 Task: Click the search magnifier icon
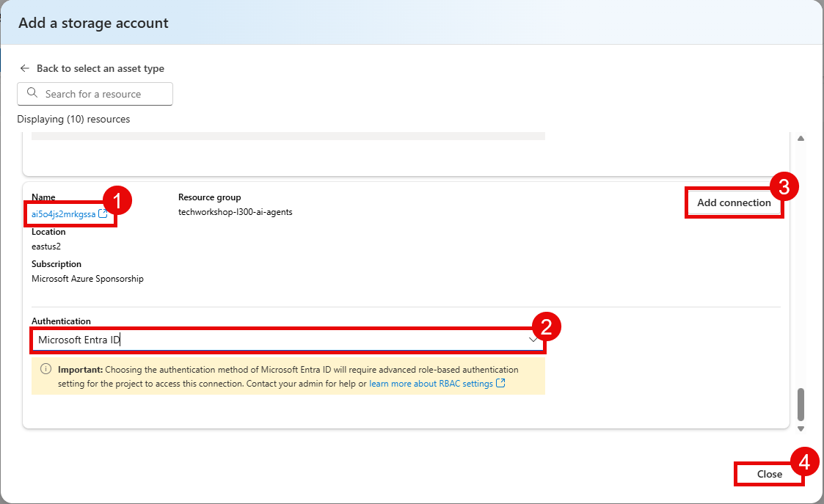[32, 94]
